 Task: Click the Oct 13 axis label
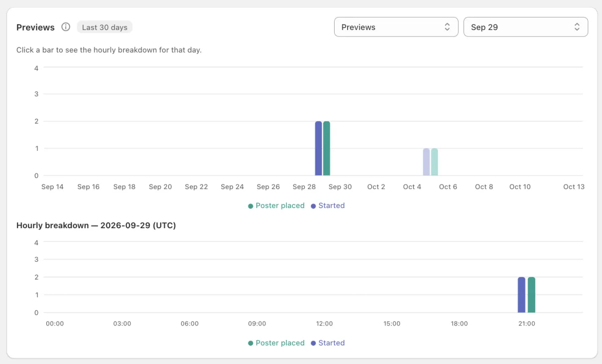click(574, 187)
